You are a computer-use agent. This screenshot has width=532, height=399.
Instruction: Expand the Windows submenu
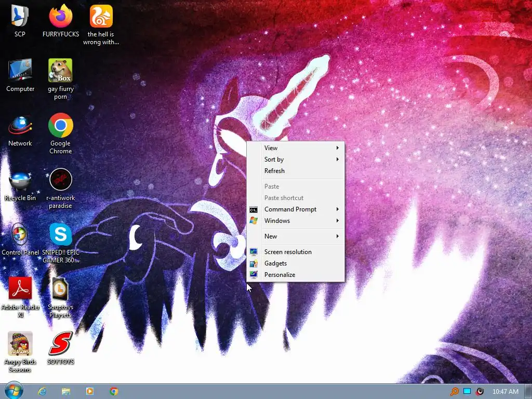click(x=296, y=221)
